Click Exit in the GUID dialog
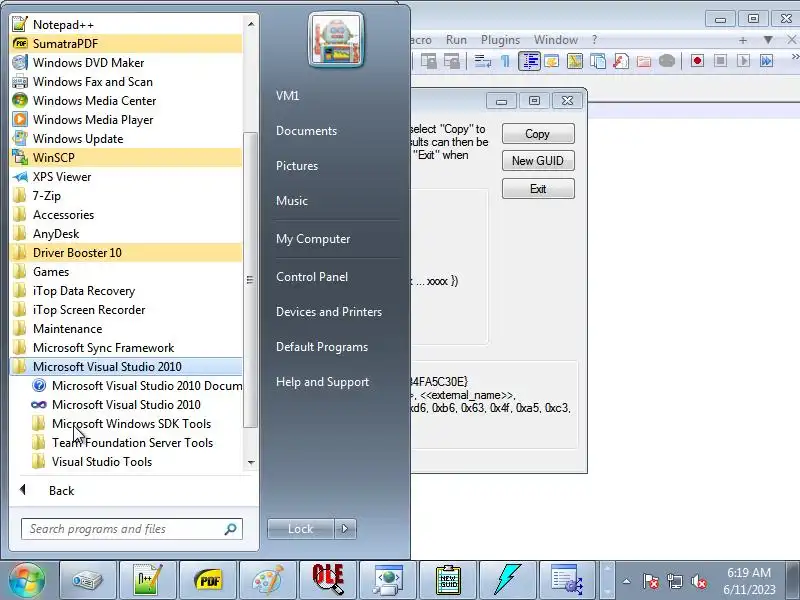 coord(538,189)
